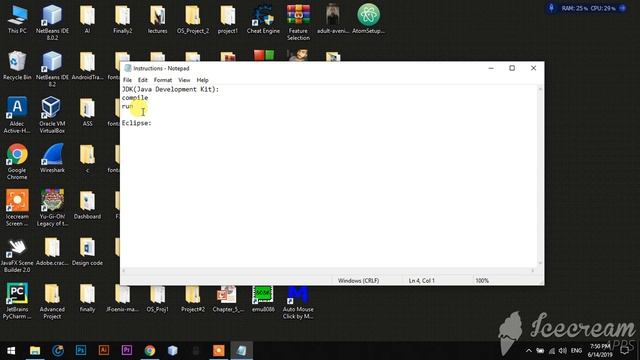Select the ASS folder icon
The width and height of the screenshot is (640, 360).
(x=87, y=112)
